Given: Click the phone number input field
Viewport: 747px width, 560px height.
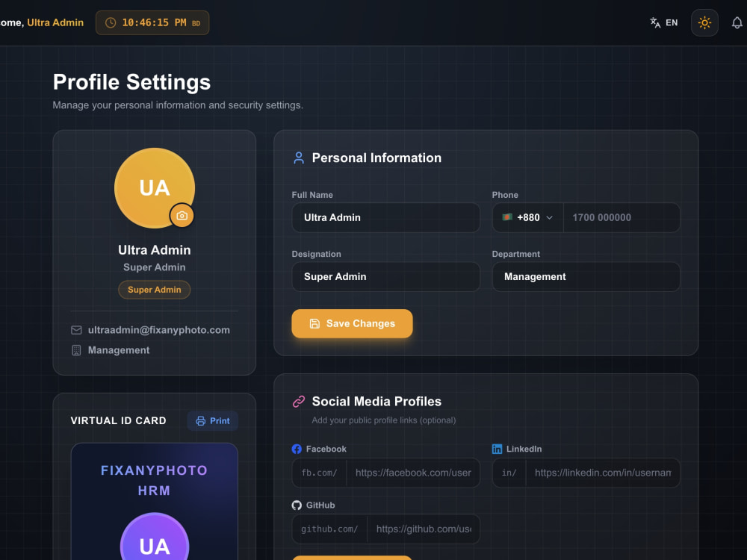Looking at the screenshot, I should [x=622, y=217].
